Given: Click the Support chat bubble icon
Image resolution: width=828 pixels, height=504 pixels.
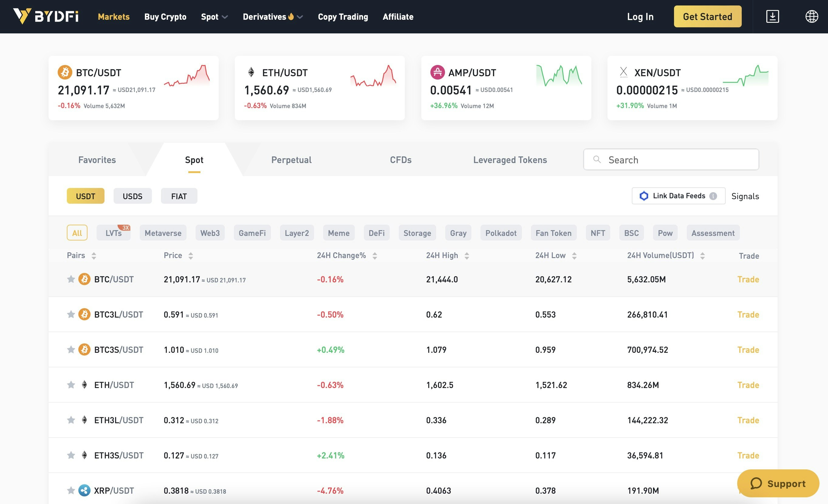Looking at the screenshot, I should coord(756,483).
